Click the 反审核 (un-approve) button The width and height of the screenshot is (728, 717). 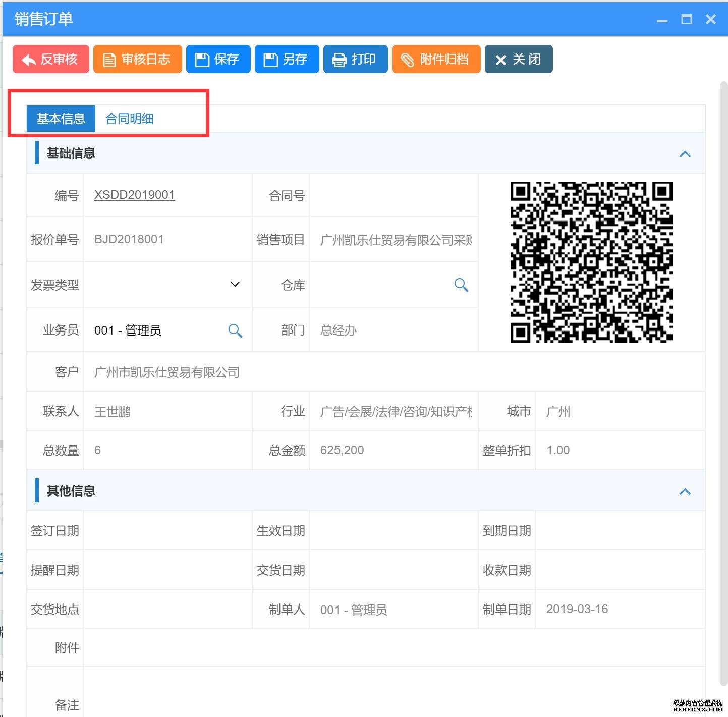tap(51, 59)
